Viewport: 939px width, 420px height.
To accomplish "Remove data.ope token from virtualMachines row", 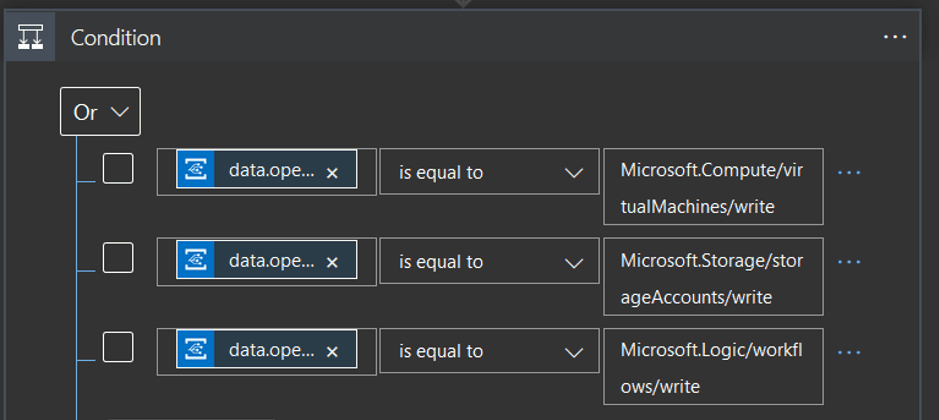I will [332, 173].
